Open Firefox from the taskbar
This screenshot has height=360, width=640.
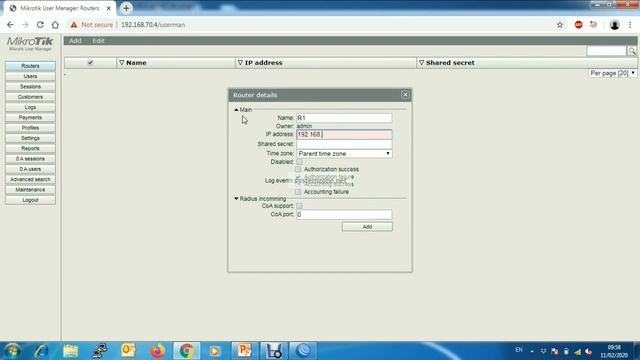tap(157, 351)
